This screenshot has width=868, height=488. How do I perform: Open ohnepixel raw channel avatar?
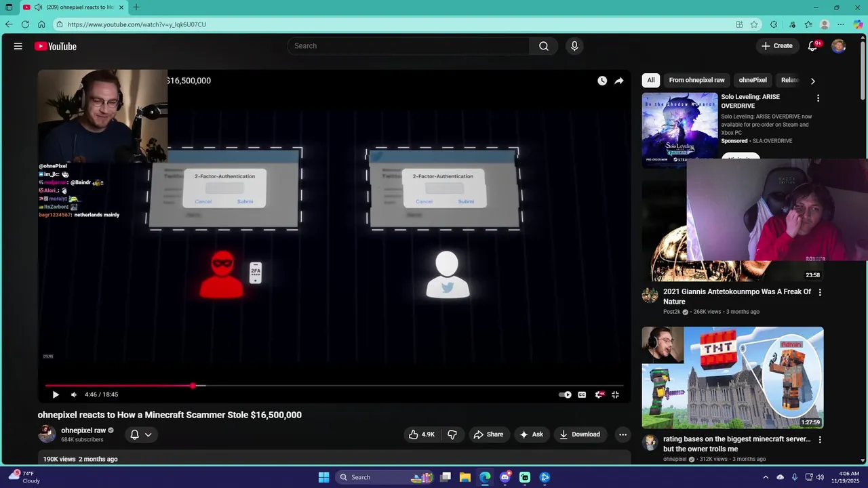click(47, 434)
